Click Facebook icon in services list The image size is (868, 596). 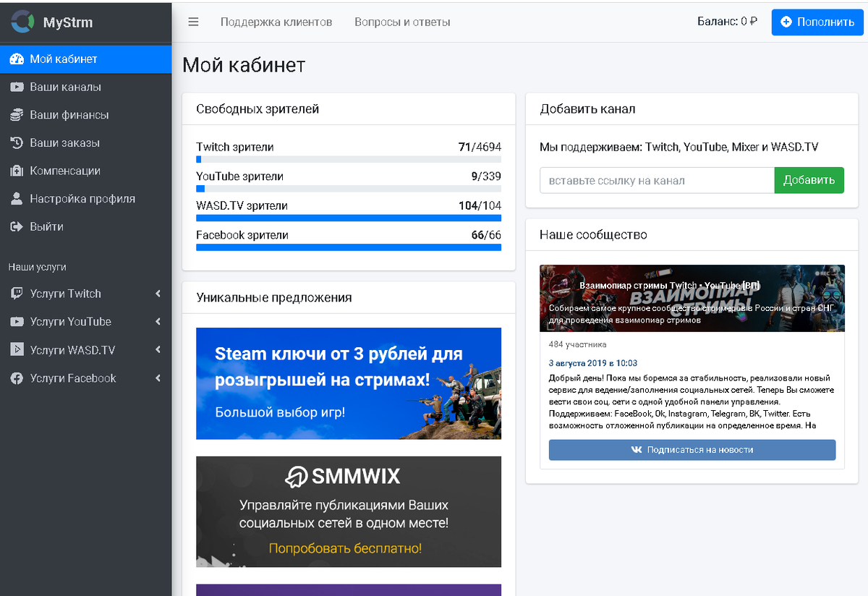tap(17, 378)
